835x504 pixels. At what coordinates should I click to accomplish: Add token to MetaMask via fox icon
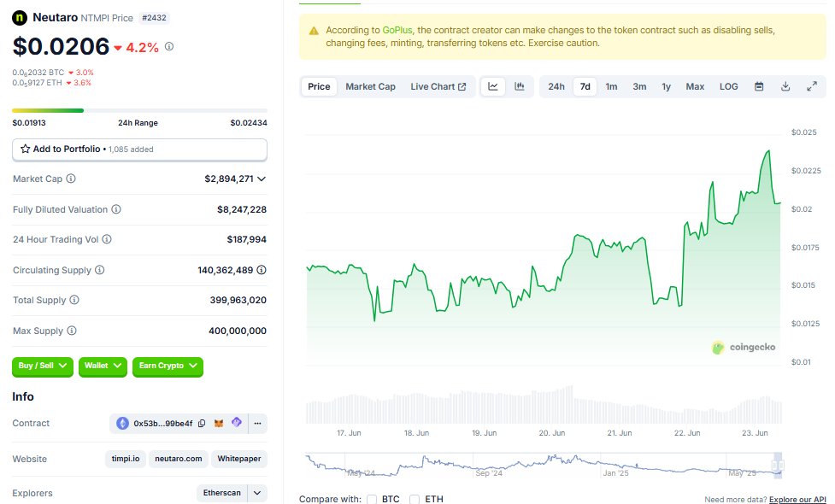[x=219, y=424]
